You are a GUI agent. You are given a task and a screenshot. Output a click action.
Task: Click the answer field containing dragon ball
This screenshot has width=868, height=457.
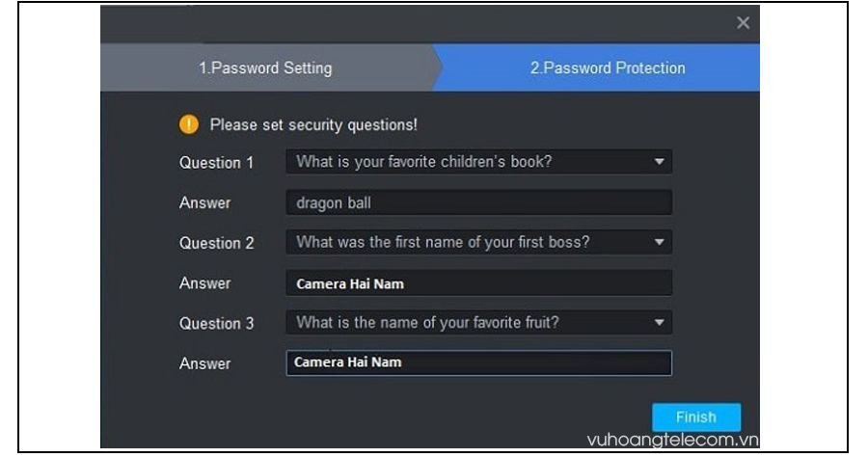pos(478,203)
